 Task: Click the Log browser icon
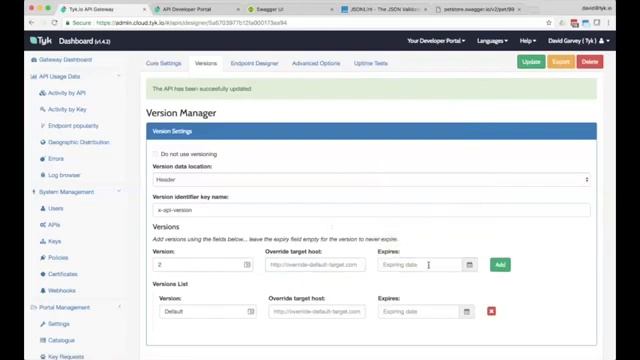pos(42,175)
